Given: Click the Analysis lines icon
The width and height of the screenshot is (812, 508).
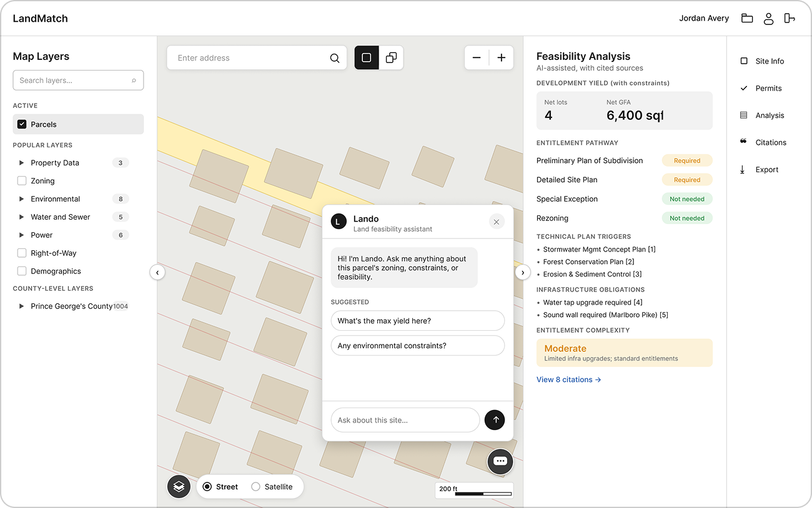Looking at the screenshot, I should (743, 115).
